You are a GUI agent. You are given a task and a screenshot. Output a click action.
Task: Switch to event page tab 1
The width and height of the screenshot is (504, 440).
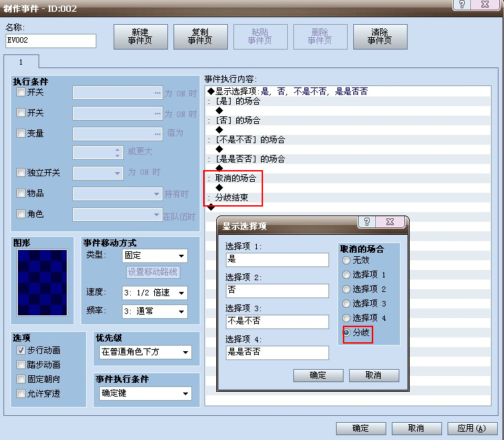pos(21,62)
